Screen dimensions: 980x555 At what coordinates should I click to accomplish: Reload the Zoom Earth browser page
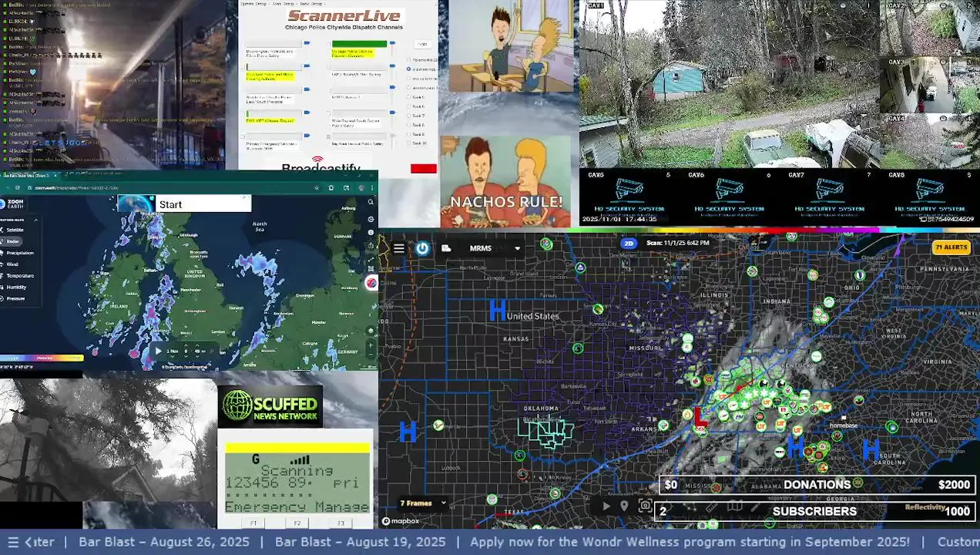coord(17,187)
